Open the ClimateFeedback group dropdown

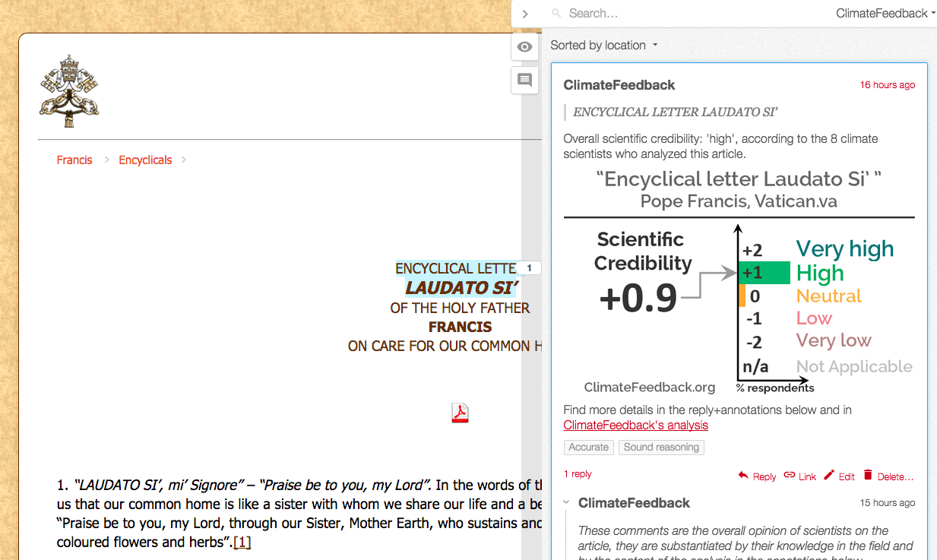(x=885, y=14)
